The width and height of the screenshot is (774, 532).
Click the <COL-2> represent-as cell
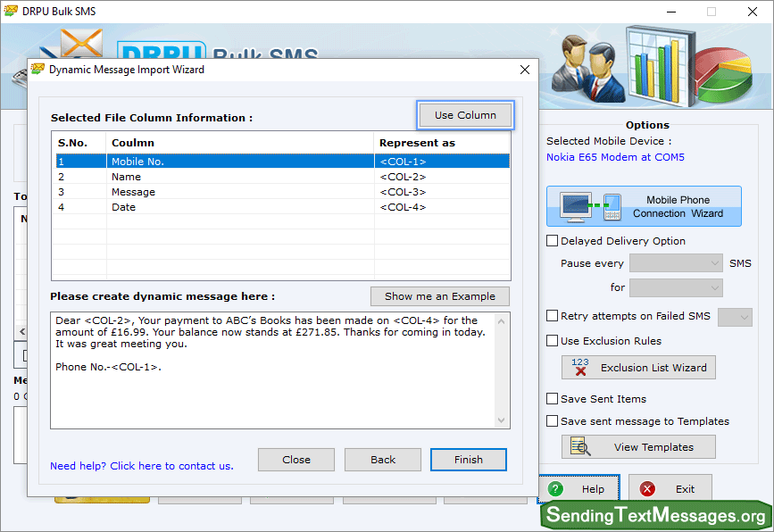click(403, 177)
